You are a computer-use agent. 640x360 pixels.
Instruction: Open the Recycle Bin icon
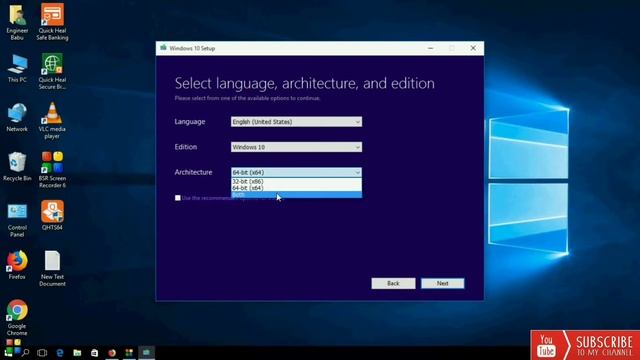click(17, 167)
